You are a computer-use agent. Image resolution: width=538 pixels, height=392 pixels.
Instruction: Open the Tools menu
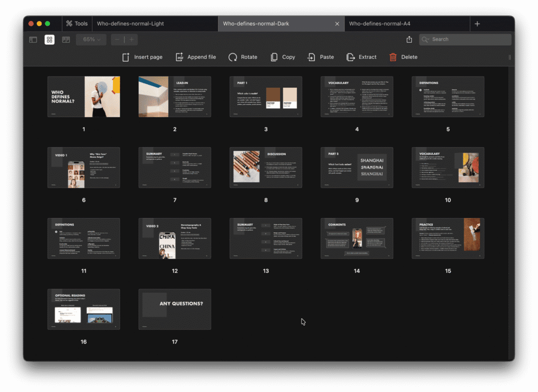pyautogui.click(x=76, y=24)
